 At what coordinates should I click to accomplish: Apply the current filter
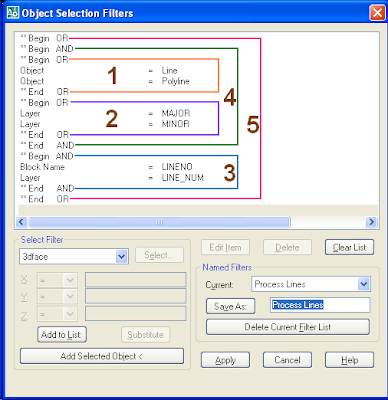225,360
